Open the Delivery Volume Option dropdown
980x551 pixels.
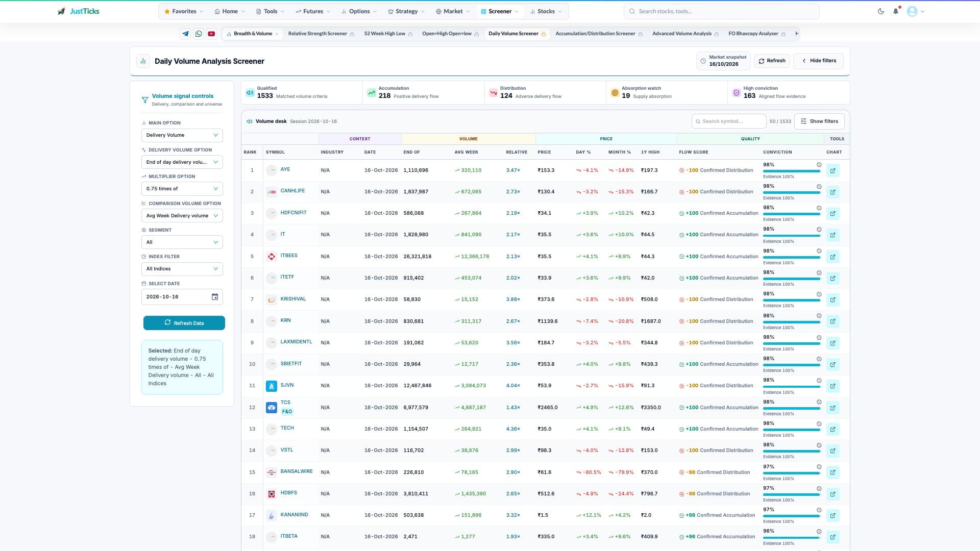point(182,162)
